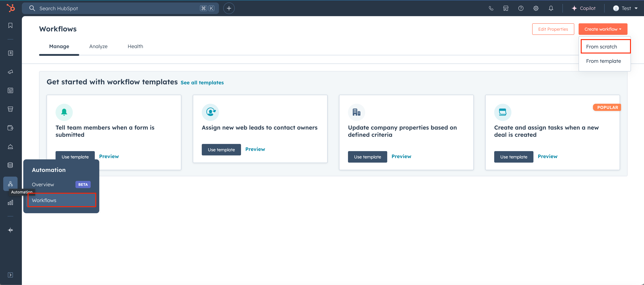The height and width of the screenshot is (285, 644).
Task: Click the POPULAR badge on the deal card
Action: [x=607, y=108]
